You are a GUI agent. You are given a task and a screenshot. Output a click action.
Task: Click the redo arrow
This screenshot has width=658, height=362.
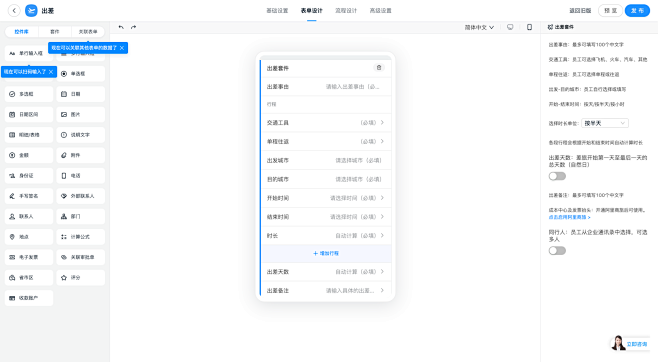(133, 27)
